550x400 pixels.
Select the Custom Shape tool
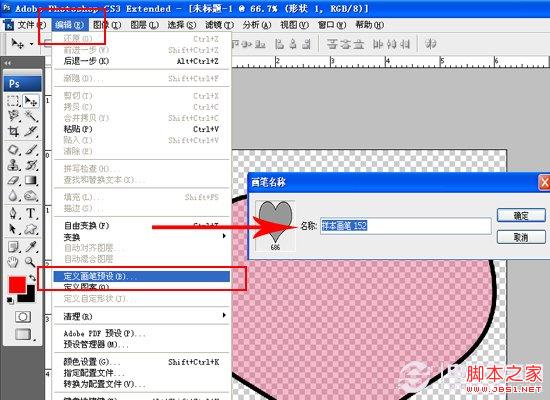[31, 229]
